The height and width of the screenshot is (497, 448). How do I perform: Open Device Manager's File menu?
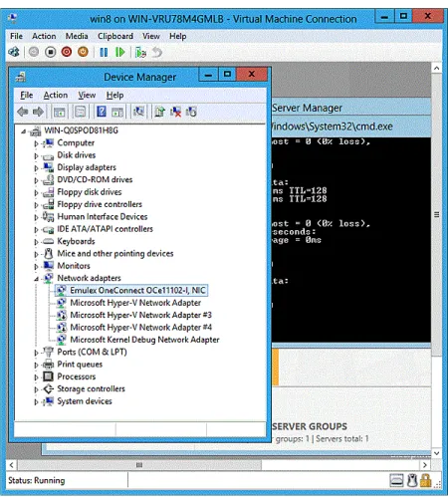(27, 96)
